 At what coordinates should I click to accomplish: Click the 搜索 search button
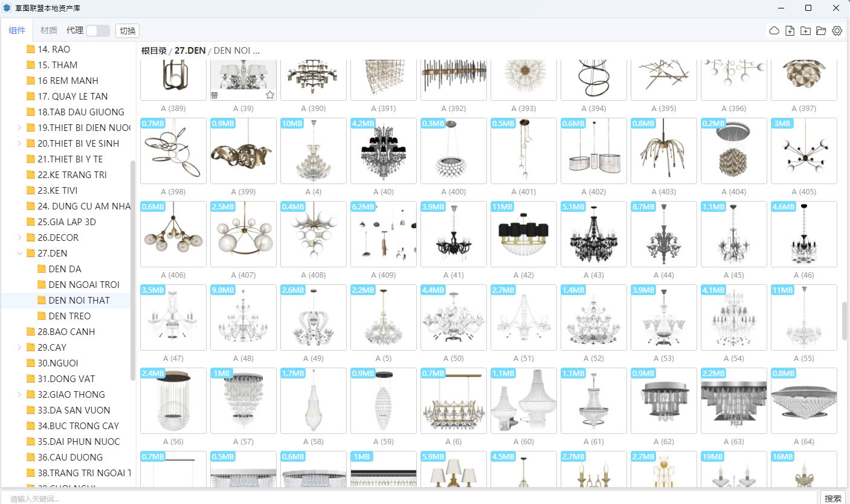pos(832,498)
